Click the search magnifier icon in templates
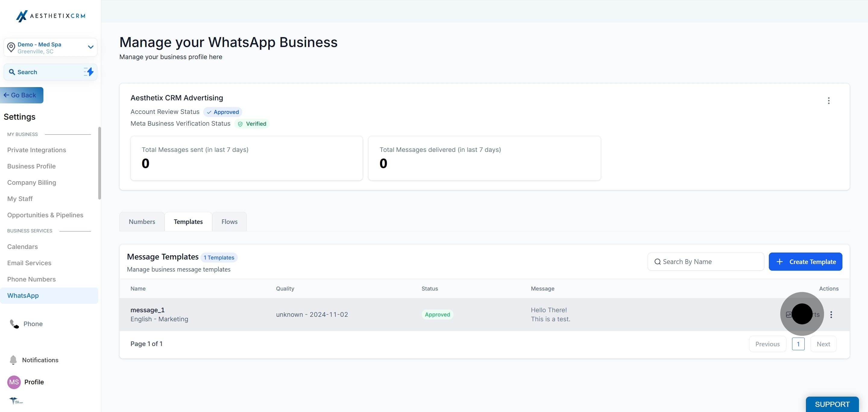 click(657, 262)
